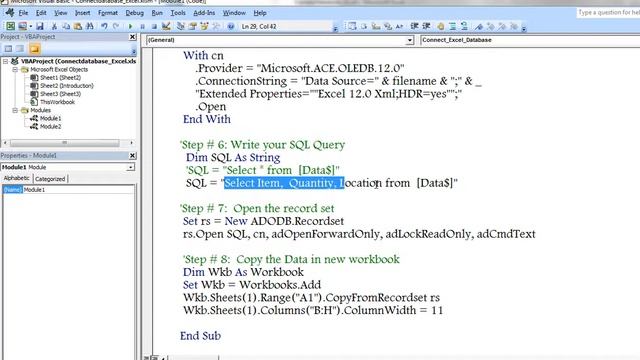Toggle Folders icon in Project panel
This screenshot has width=640, height=360.
coord(34,49)
